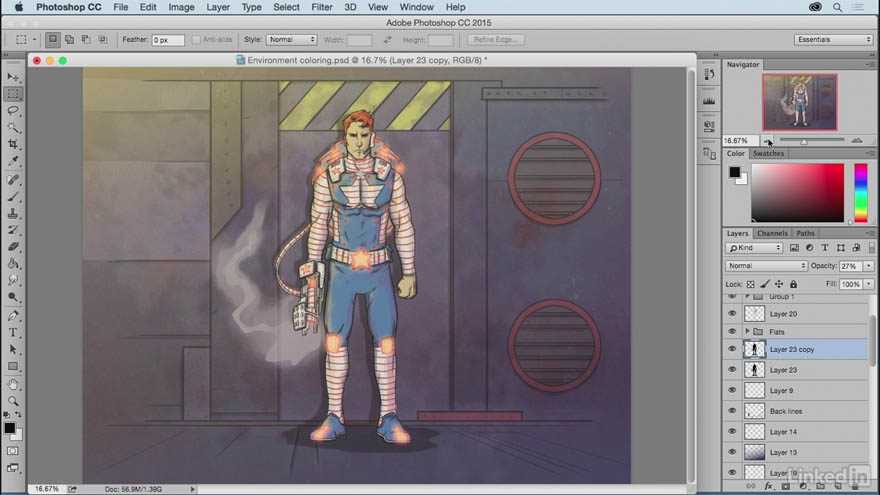Open the Fill slider arrow
Viewport: 880px width, 495px height.
869,284
